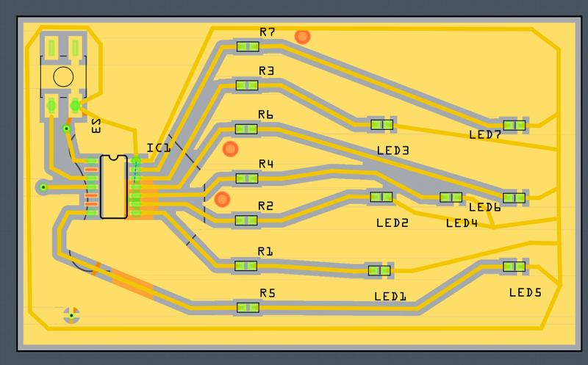Click the orange hole below R6

(x=230, y=150)
